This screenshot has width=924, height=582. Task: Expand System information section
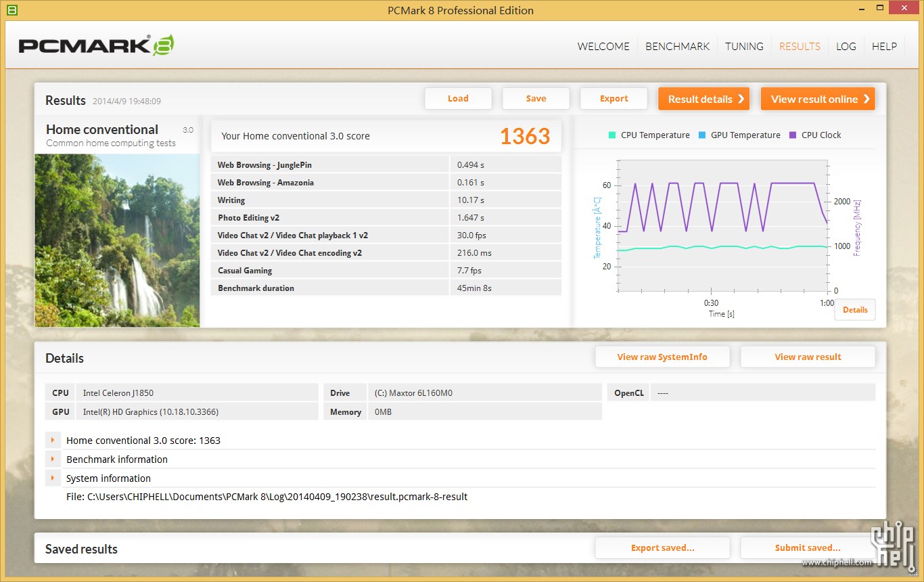(53, 478)
